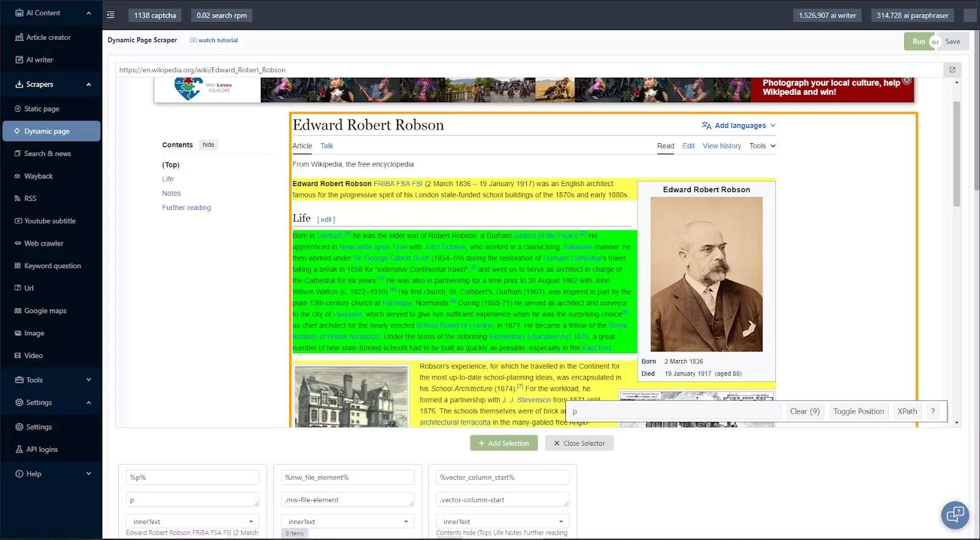This screenshot has height=540, width=980.
Task: Select the Web crawler sidebar item
Action: [x=43, y=244]
